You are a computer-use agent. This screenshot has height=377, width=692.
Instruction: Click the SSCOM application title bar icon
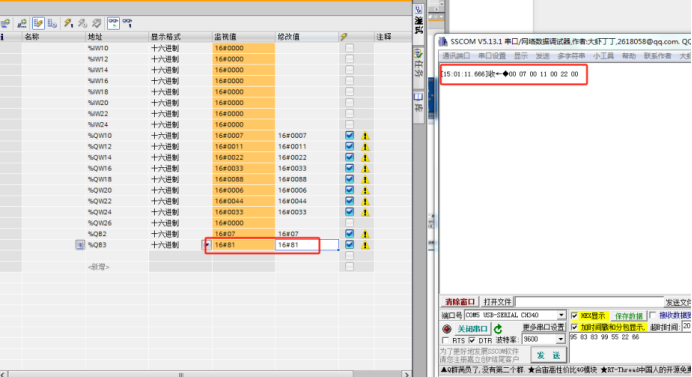pos(443,42)
